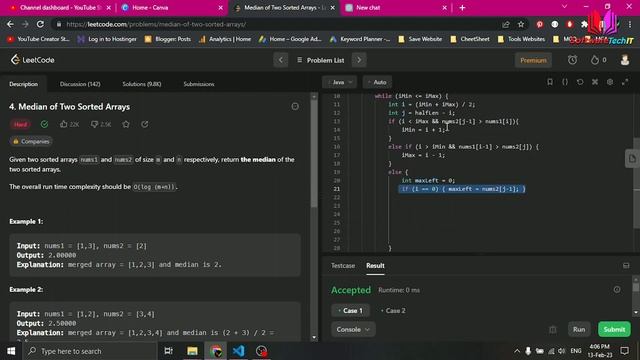Select Case 2 result
640x360 pixels.
(x=393, y=311)
